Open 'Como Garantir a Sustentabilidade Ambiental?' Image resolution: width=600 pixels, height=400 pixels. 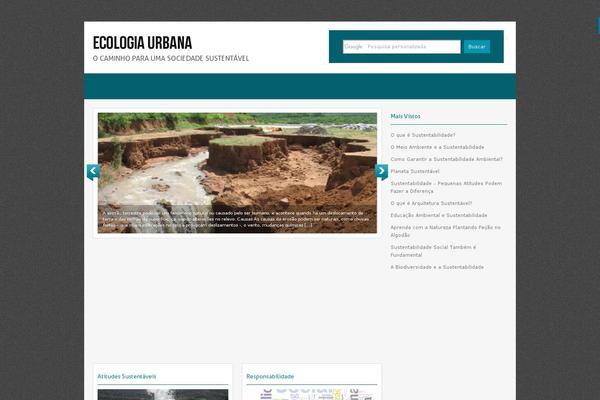pos(447,159)
